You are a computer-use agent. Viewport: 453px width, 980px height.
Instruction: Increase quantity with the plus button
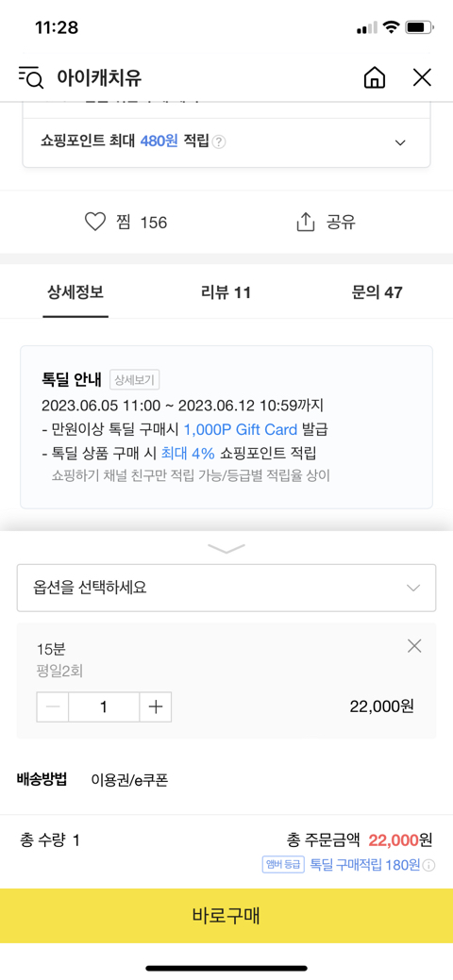tap(155, 706)
